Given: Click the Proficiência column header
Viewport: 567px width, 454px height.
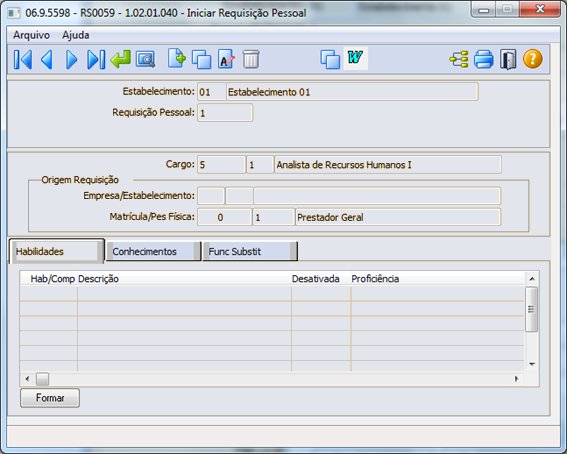Looking at the screenshot, I should (x=438, y=279).
